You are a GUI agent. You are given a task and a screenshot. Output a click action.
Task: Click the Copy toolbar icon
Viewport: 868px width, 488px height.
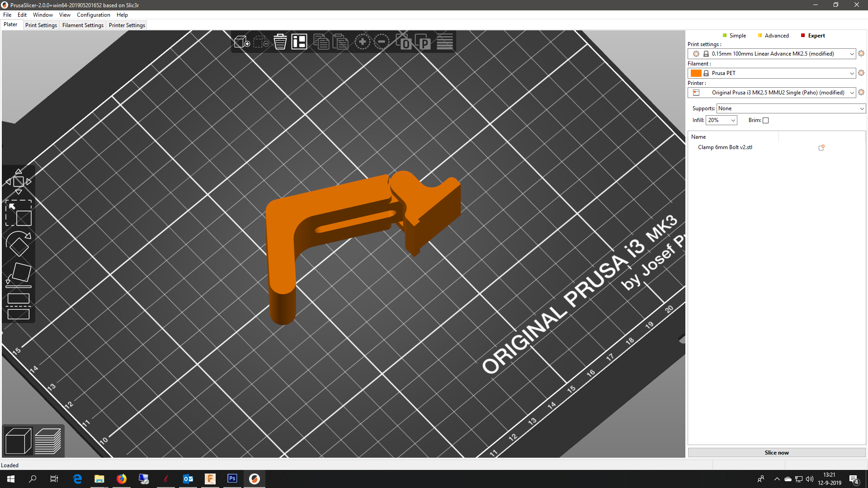pyautogui.click(x=321, y=42)
